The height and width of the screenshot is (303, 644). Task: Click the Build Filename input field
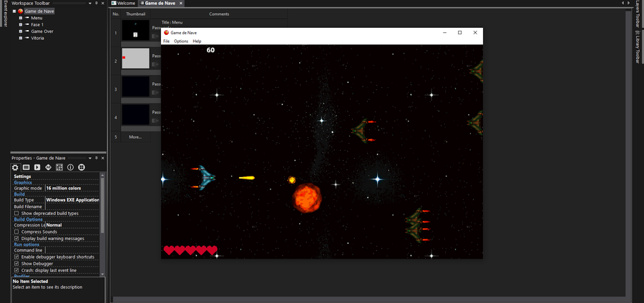72,207
